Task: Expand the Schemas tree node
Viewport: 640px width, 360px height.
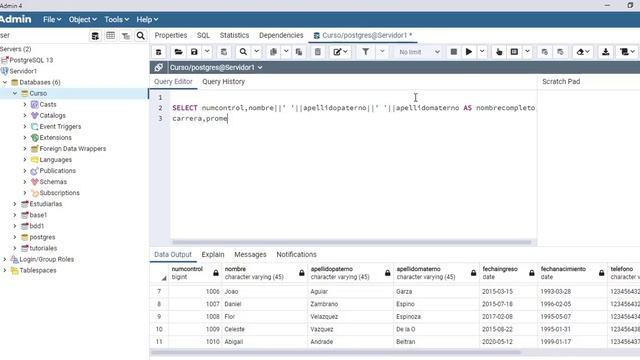Action: pos(24,182)
